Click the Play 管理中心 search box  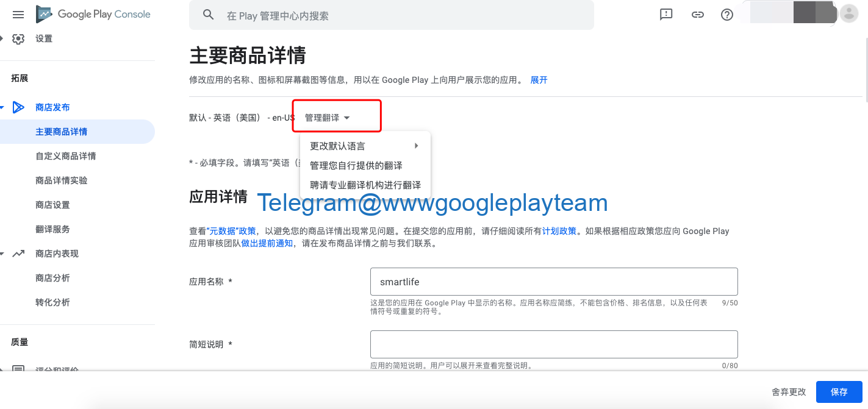coord(392,15)
